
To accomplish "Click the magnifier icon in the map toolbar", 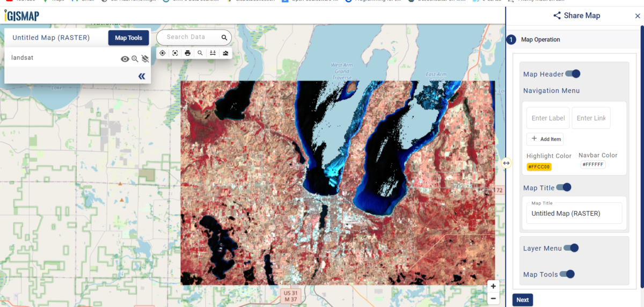I will pyautogui.click(x=200, y=53).
